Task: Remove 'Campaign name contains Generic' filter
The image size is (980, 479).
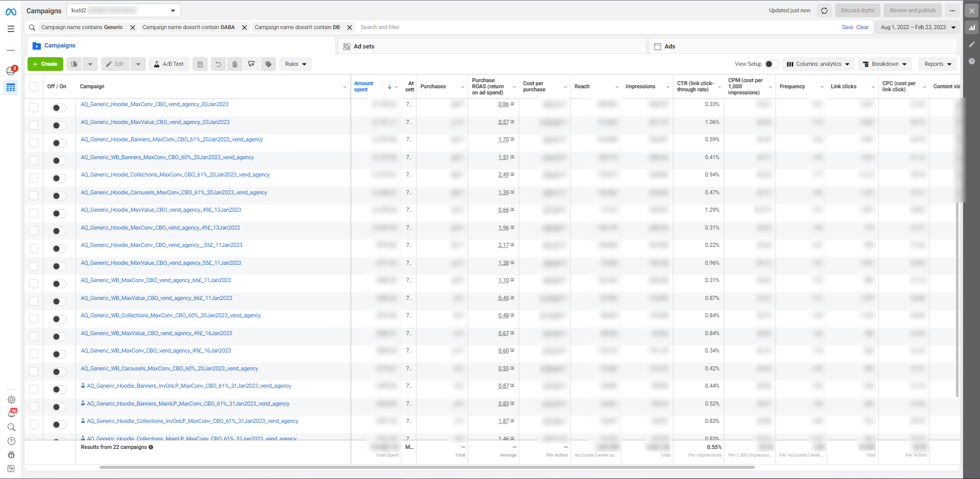Action: [133, 28]
